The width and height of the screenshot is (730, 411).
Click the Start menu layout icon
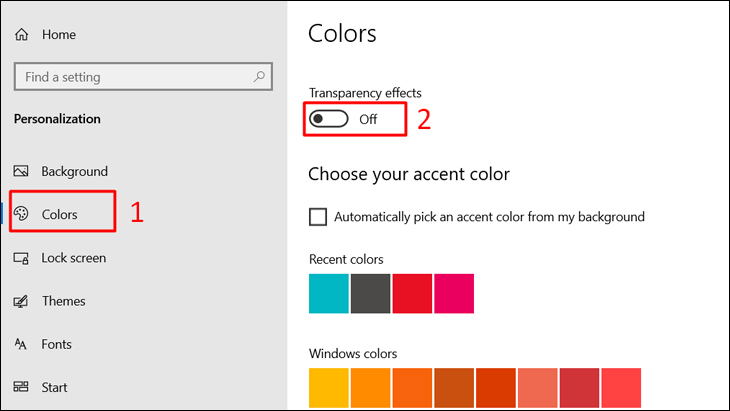(21, 387)
